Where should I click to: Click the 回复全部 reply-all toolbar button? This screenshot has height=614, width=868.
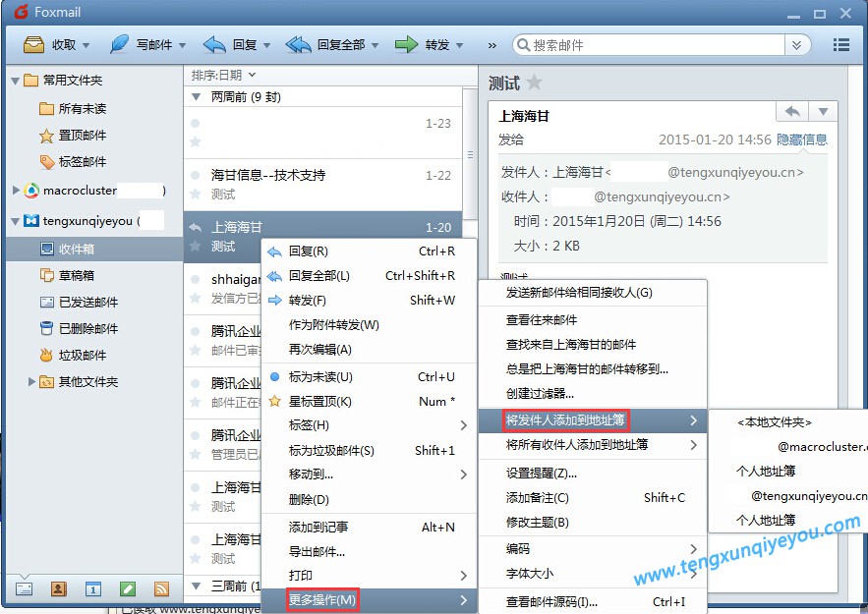[x=325, y=45]
